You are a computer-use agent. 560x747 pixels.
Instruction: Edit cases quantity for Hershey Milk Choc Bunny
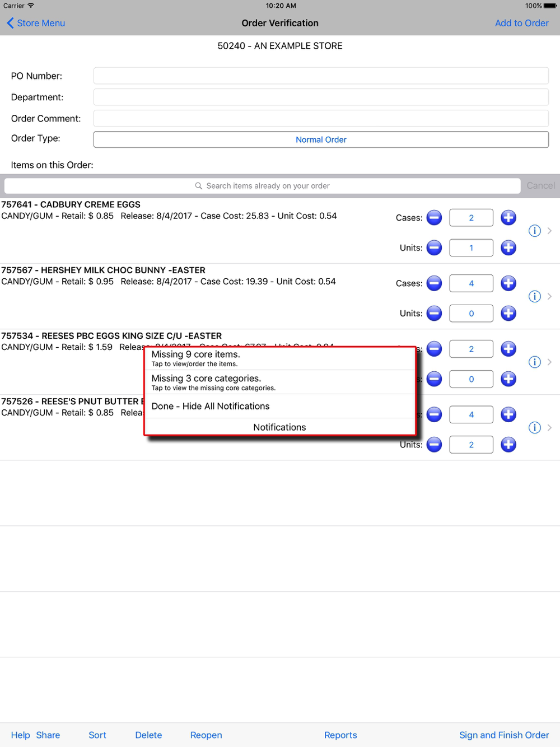pyautogui.click(x=471, y=283)
